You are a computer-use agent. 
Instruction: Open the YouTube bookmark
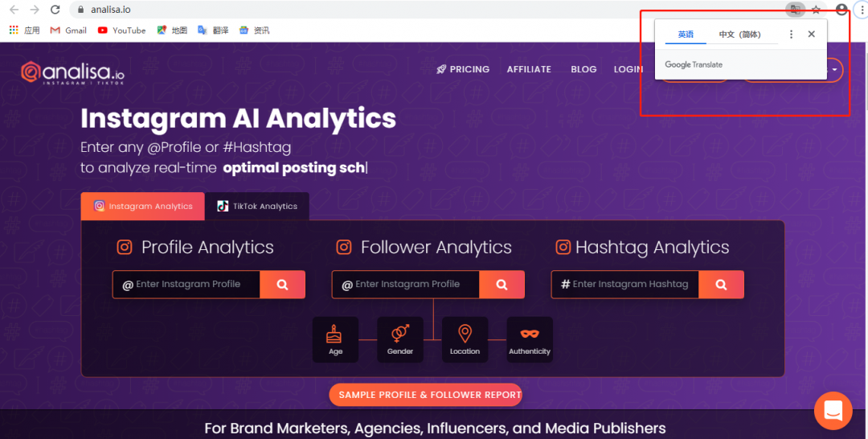tap(122, 31)
